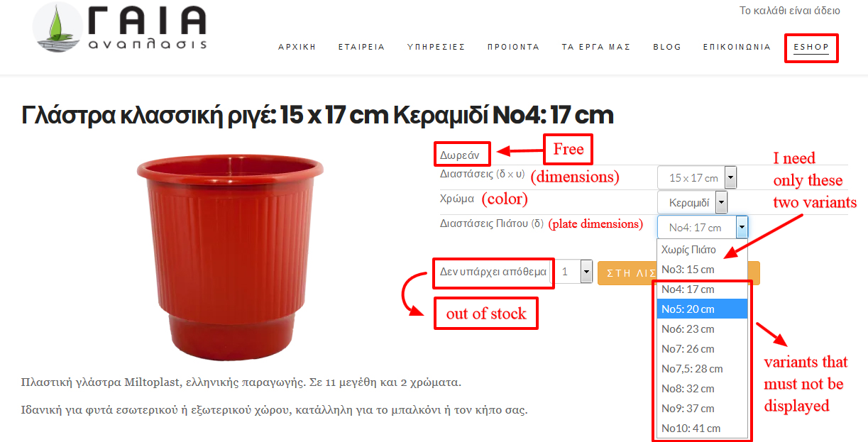Go to the ΥΠΗΡΕΣΙΕΣ page

point(436,47)
